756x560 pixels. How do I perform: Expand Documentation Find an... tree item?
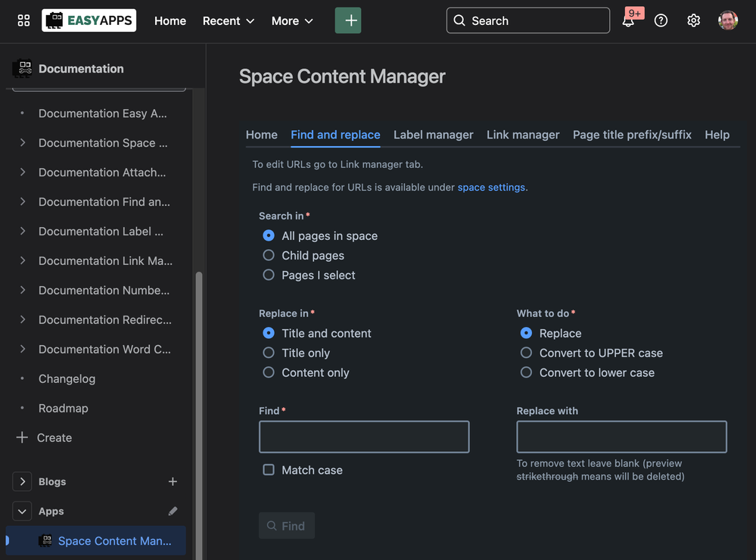pyautogui.click(x=23, y=201)
